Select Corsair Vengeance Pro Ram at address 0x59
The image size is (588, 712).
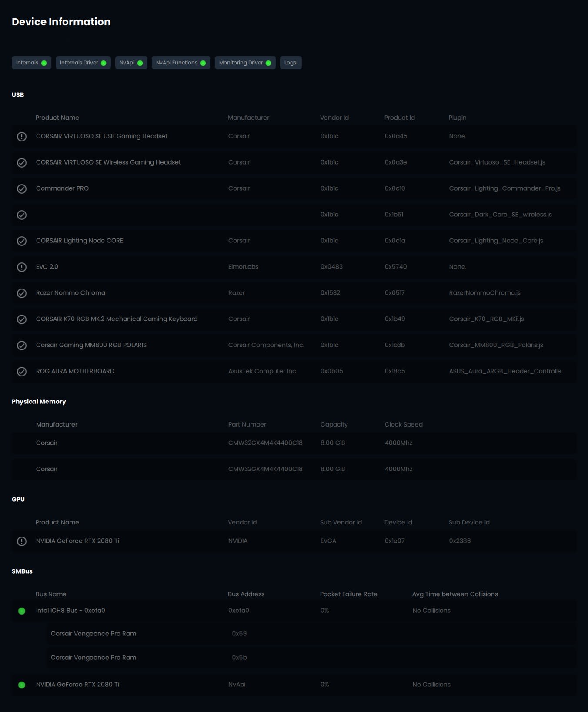tap(94, 634)
